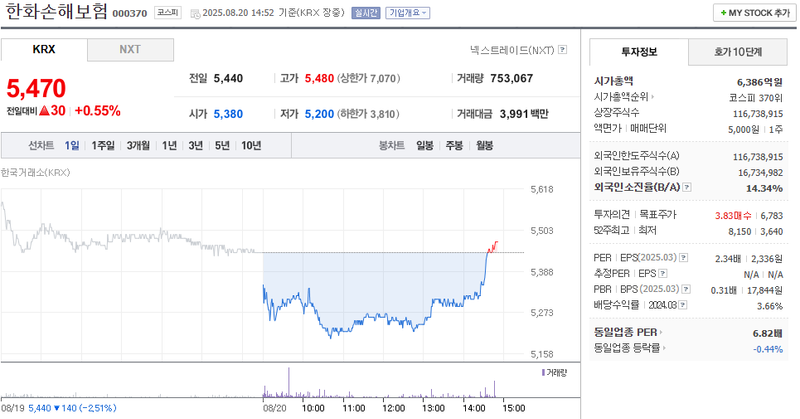Click the 시가 5,380 value

(228, 114)
